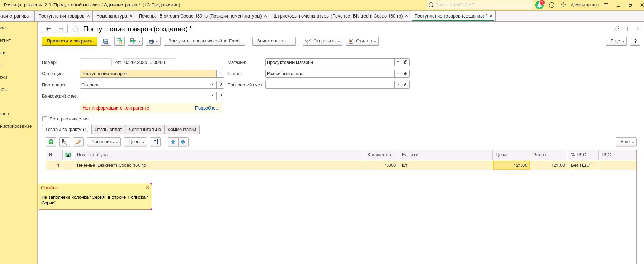Add form to favorites star icon
Screen dimensions: 644x264
click(x=76, y=29)
